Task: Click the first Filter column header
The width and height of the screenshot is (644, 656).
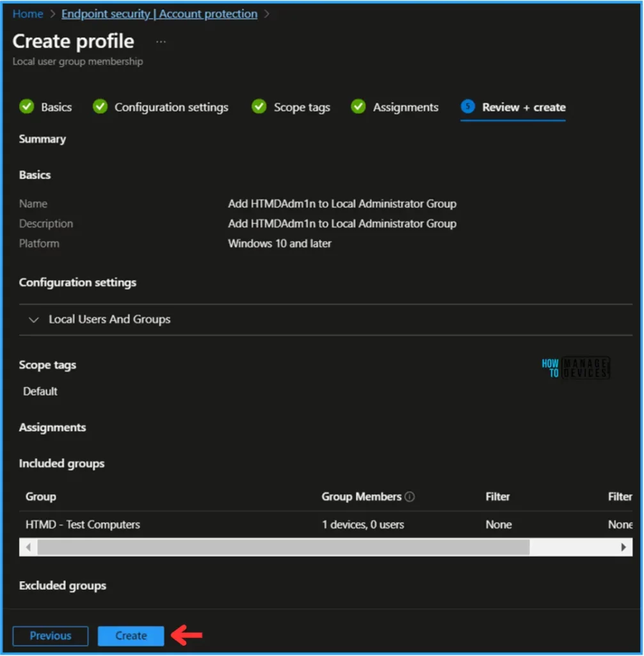Action: click(x=497, y=496)
